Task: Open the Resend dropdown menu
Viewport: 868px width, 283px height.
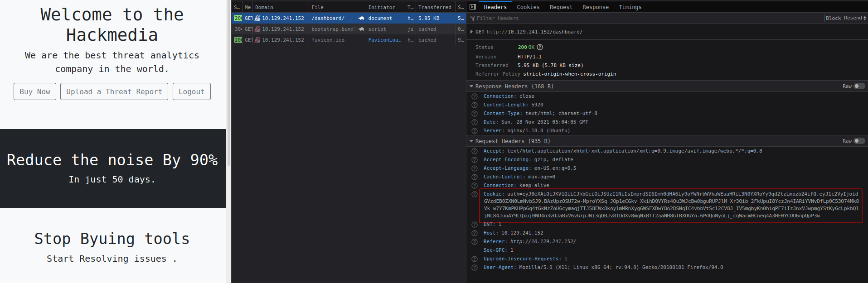Action: click(x=854, y=18)
